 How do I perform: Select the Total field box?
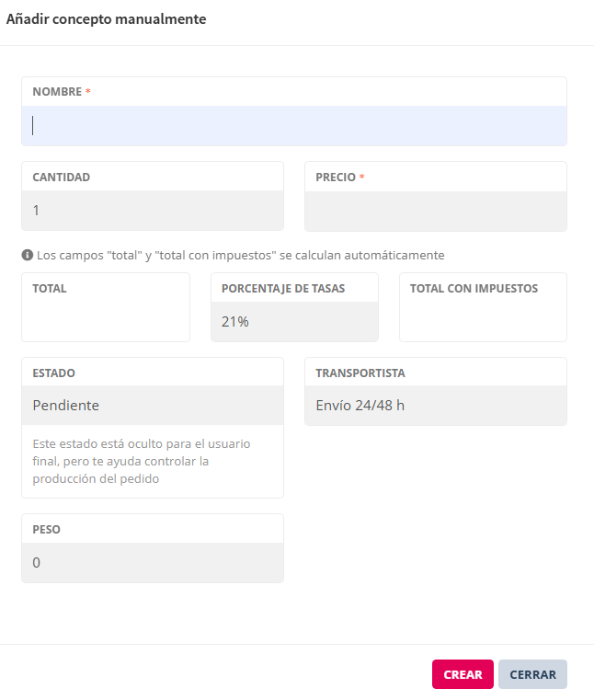coord(106,317)
